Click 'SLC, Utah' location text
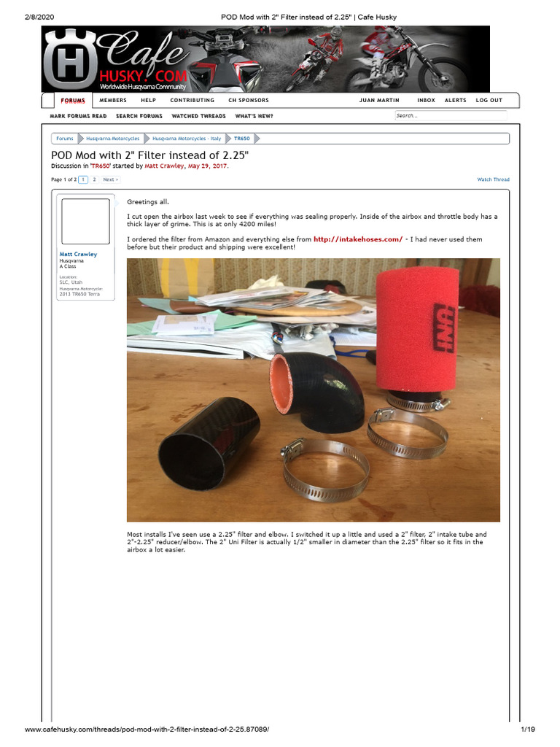Image resolution: width=560 pixels, height=747 pixels. coord(71,282)
